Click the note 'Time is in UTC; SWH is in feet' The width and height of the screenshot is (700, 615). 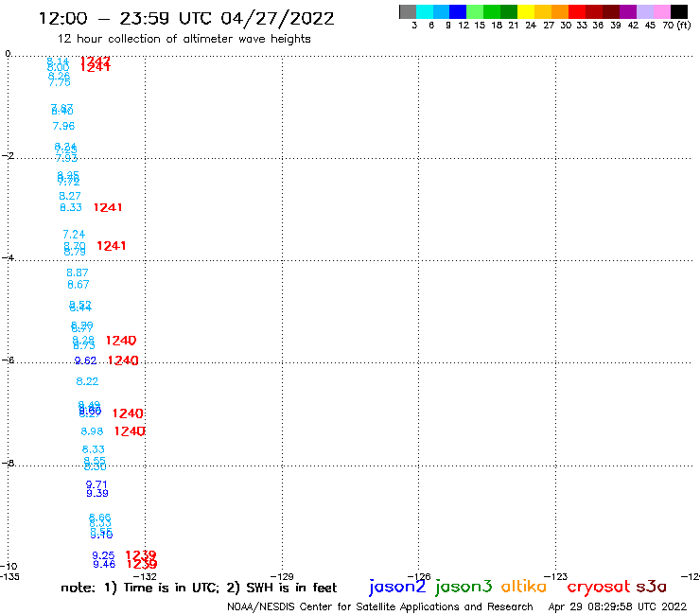click(199, 588)
